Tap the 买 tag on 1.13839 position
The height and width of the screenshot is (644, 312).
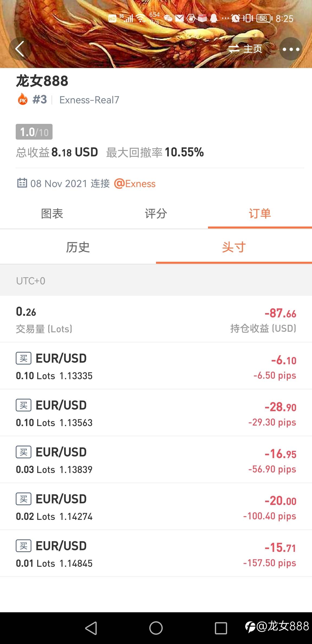click(24, 452)
